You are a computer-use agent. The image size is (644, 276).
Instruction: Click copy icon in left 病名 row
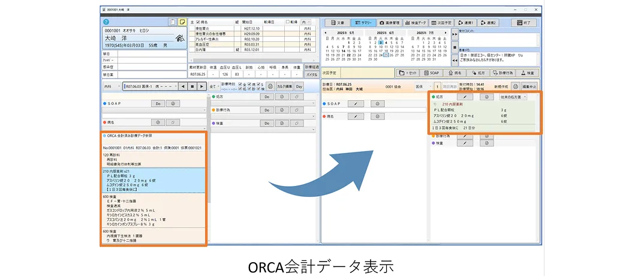point(173,122)
